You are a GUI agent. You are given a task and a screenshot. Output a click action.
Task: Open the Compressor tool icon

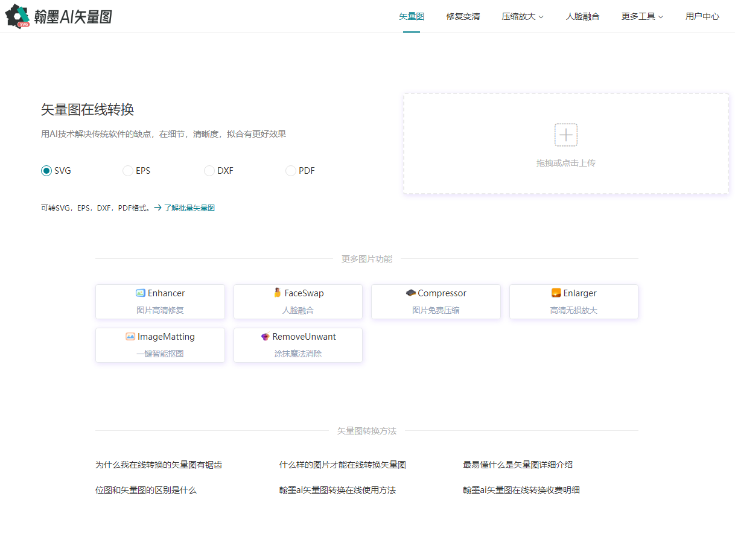pos(411,293)
